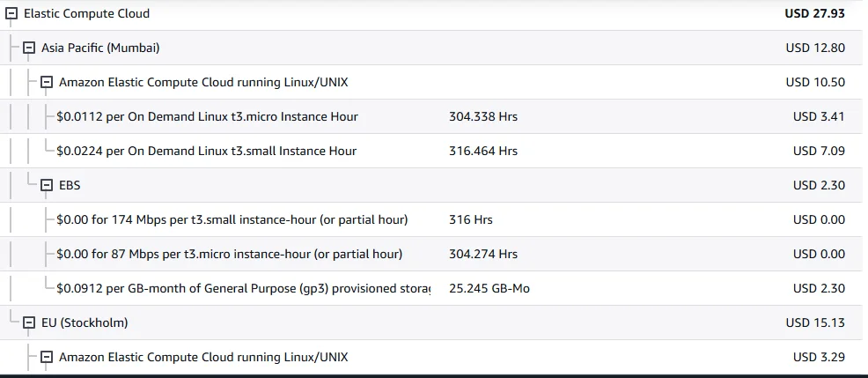This screenshot has height=378, width=868.
Task: Collapse Stockholm's Linux/UNIX group costing USD 3.29
Action: click(47, 358)
